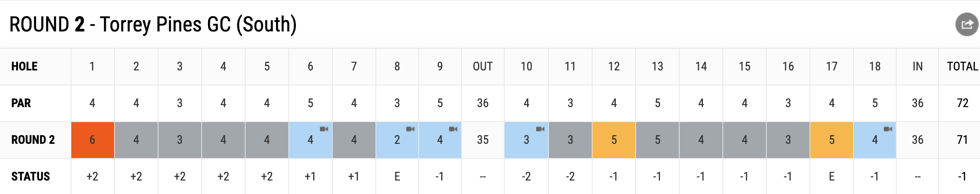
Task: Click the share arrow icon
Action: coord(967,25)
